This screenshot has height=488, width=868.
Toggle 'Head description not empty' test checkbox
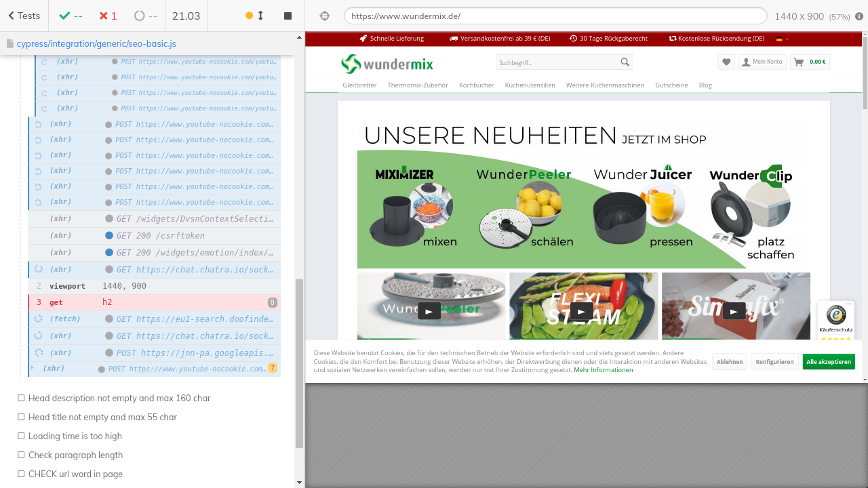pyautogui.click(x=22, y=399)
